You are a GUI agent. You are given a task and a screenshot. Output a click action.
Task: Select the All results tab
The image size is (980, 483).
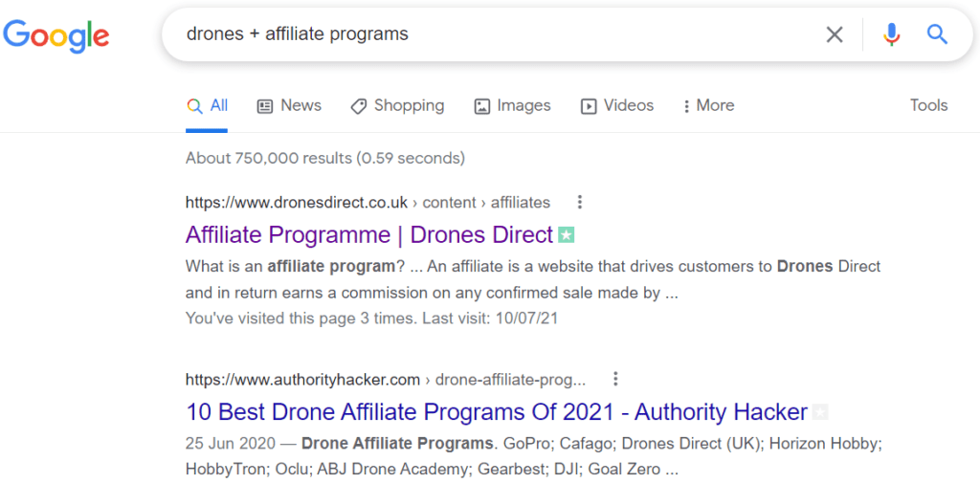pyautogui.click(x=207, y=105)
